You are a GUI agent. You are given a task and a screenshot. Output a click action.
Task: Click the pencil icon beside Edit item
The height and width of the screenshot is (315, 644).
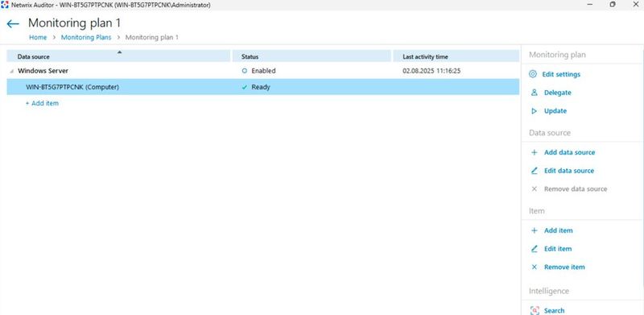point(534,249)
